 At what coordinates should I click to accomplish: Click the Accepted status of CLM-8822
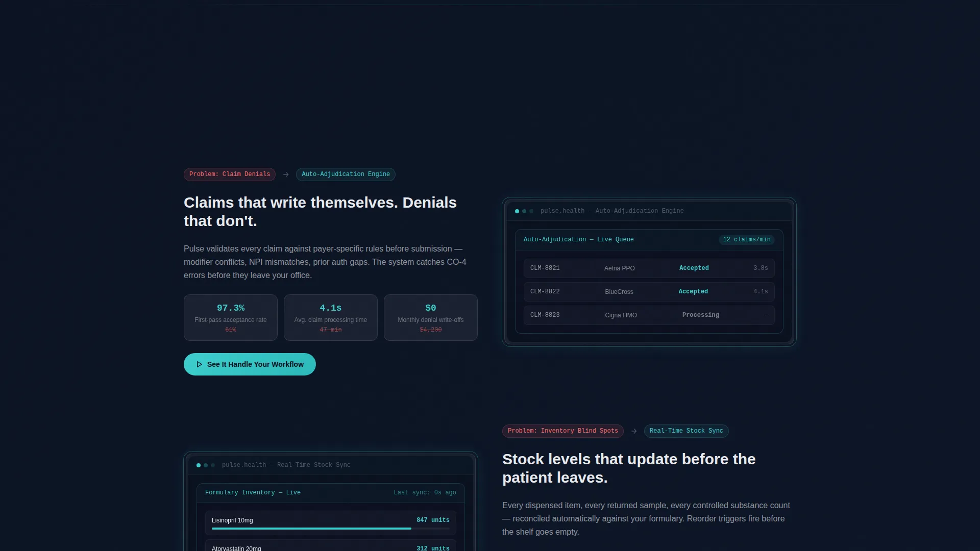[693, 292]
